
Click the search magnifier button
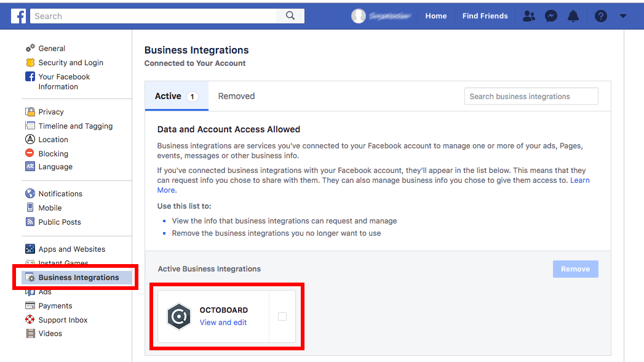[x=290, y=15]
